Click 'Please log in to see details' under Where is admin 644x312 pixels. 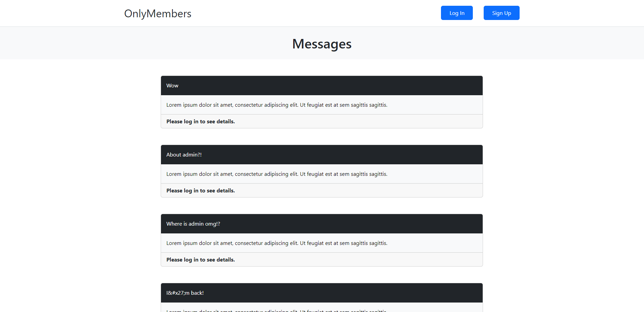(x=200, y=259)
